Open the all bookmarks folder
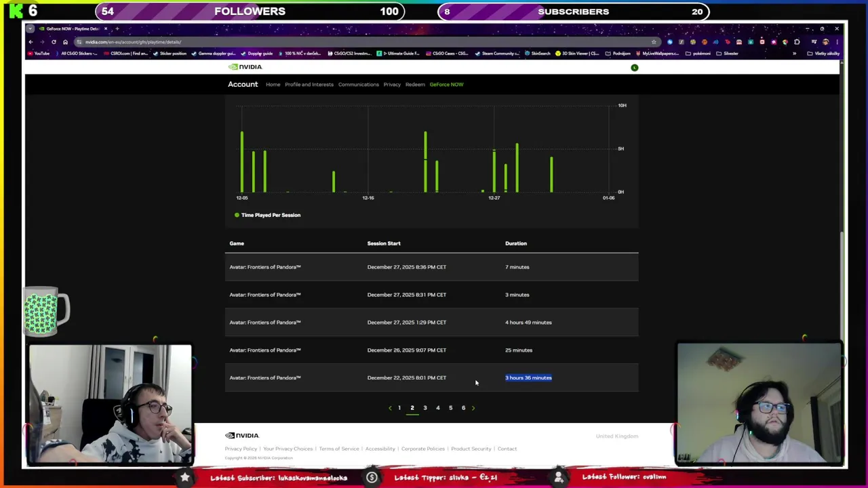Screen dimensions: 868x488 tap(823, 54)
